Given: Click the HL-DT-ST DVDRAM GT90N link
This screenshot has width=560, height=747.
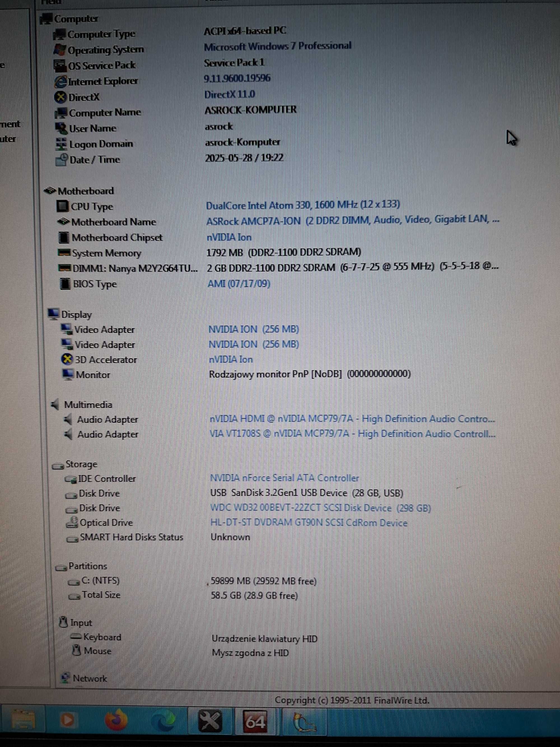Looking at the screenshot, I should click(x=309, y=523).
